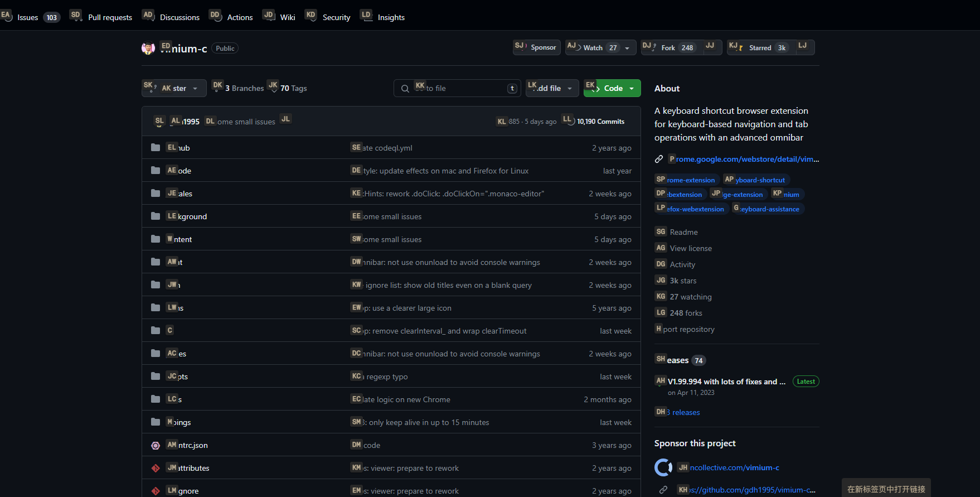This screenshot has width=980, height=497.
Task: Open the 10,190 Commits history link
Action: pos(594,121)
